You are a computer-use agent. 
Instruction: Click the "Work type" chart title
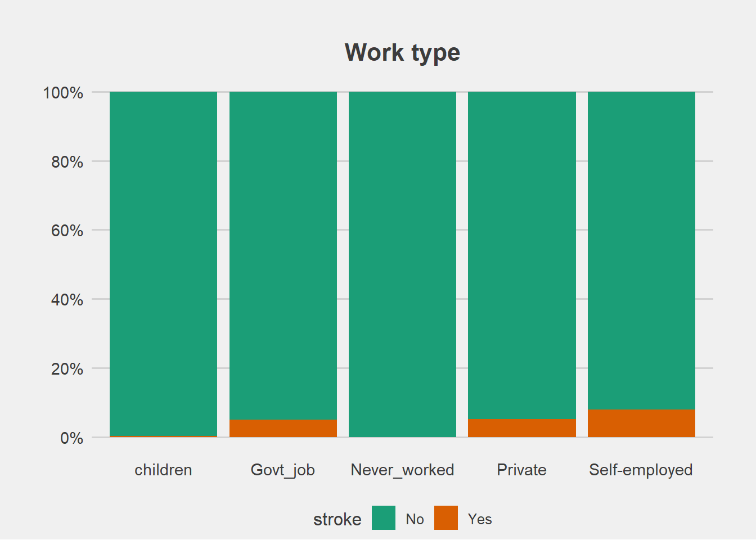coord(402,53)
